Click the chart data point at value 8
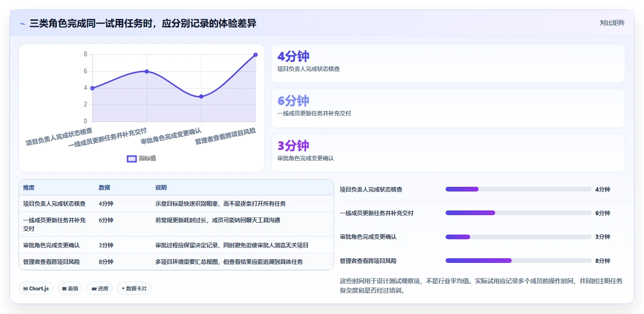This screenshot has height=314, width=644. (x=256, y=55)
